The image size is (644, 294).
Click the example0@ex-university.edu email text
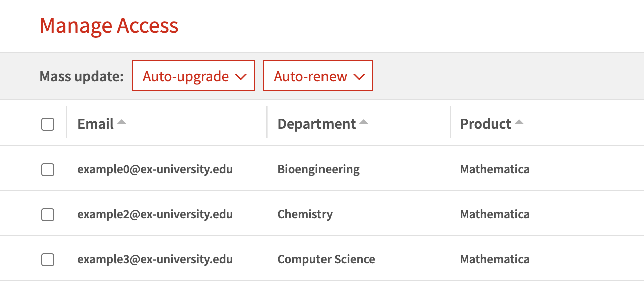[x=155, y=169]
